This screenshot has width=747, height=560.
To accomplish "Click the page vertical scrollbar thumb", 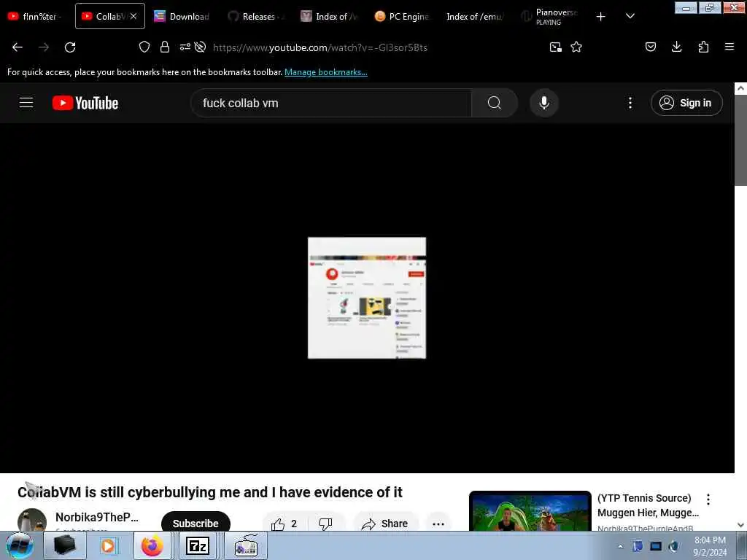I will pos(741,140).
